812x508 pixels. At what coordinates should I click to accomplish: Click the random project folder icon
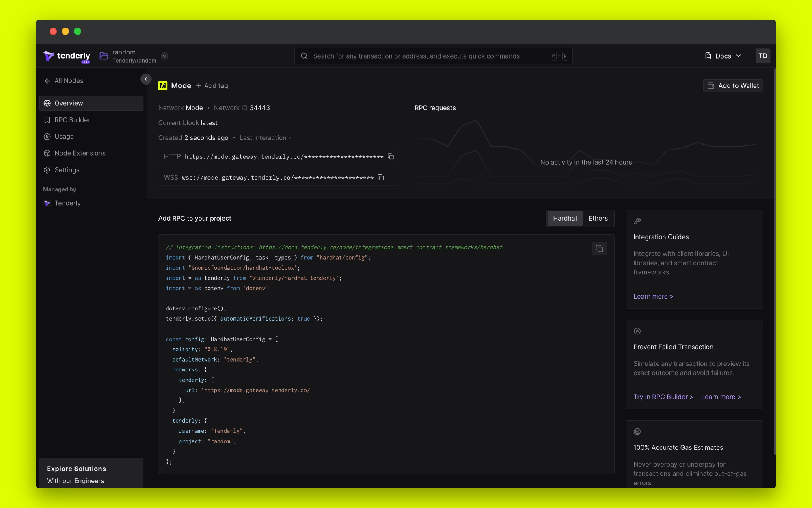pos(104,56)
